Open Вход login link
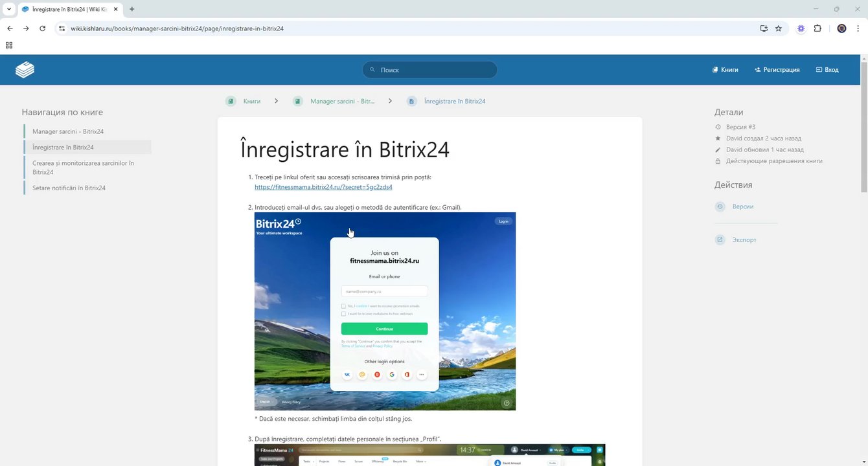 coord(827,70)
